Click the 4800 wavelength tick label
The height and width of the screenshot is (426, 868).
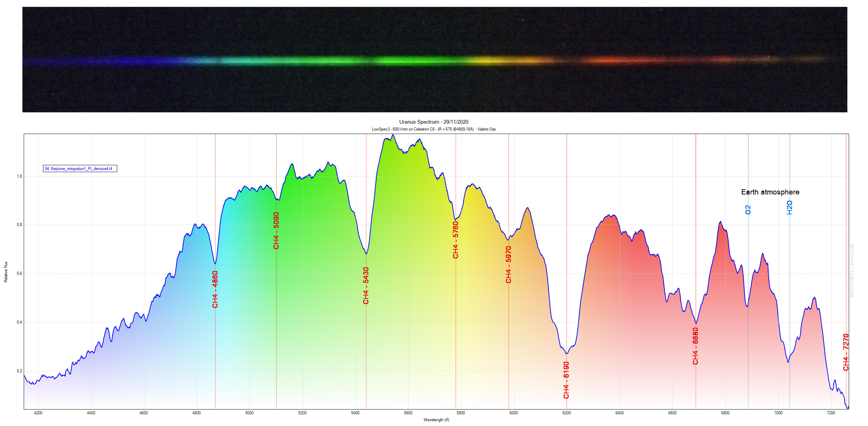pyautogui.click(x=197, y=413)
